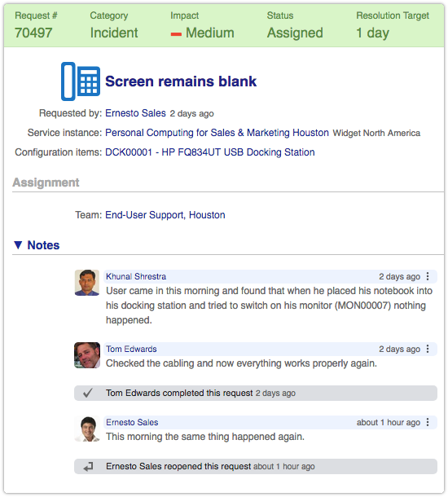Click request number 70497

coord(33,33)
